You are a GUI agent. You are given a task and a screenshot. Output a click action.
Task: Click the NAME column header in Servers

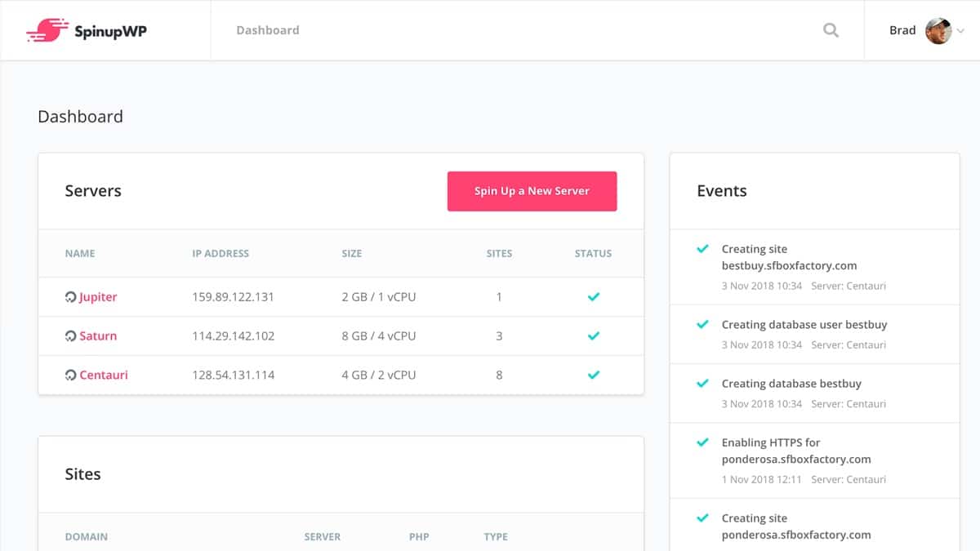80,254
